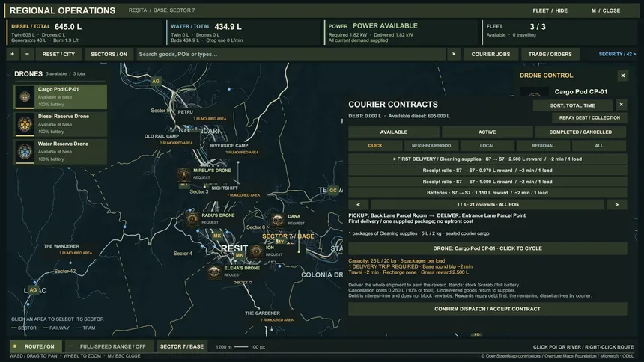The width and height of the screenshot is (644, 362).
Task: Open the Security / 42 link
Action: 617,54
